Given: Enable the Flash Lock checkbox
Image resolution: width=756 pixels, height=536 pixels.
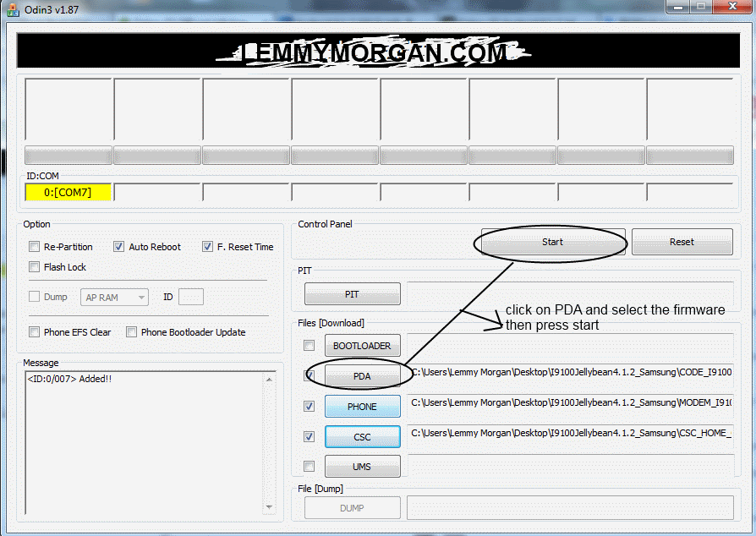Looking at the screenshot, I should tap(34, 267).
